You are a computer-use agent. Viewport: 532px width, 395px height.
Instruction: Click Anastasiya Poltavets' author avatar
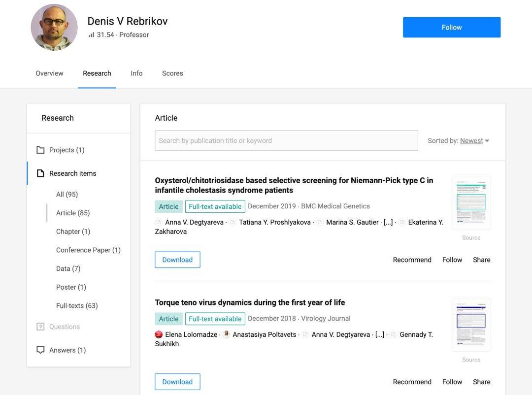[x=226, y=334]
